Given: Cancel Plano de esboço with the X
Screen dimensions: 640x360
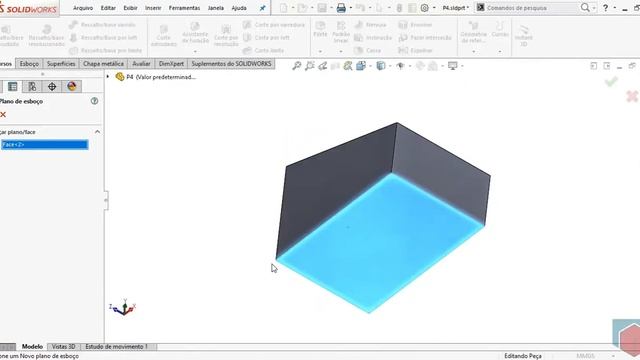Looking at the screenshot, I should click(x=3, y=115).
